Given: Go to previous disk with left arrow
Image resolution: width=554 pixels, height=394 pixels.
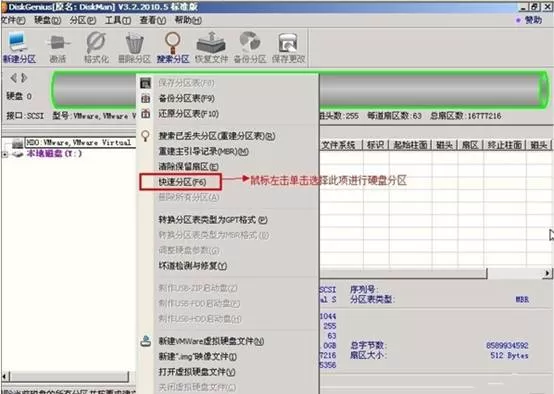Looking at the screenshot, I should tap(13, 77).
